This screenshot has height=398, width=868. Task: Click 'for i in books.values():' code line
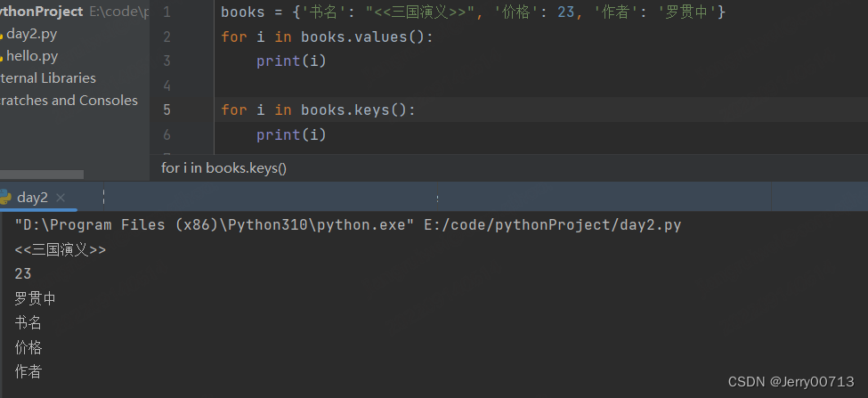pos(327,37)
